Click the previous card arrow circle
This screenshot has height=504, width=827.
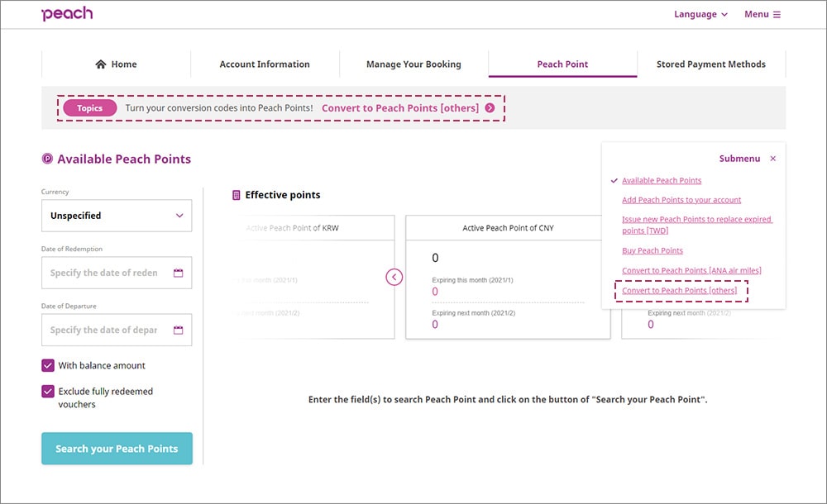394,277
